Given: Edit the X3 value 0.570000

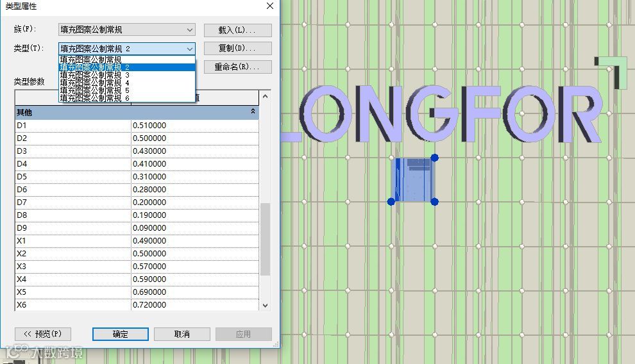Looking at the screenshot, I should pyautogui.click(x=195, y=267).
